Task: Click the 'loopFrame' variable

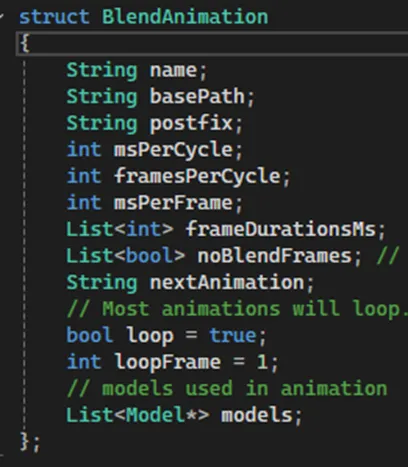Action: (167, 362)
